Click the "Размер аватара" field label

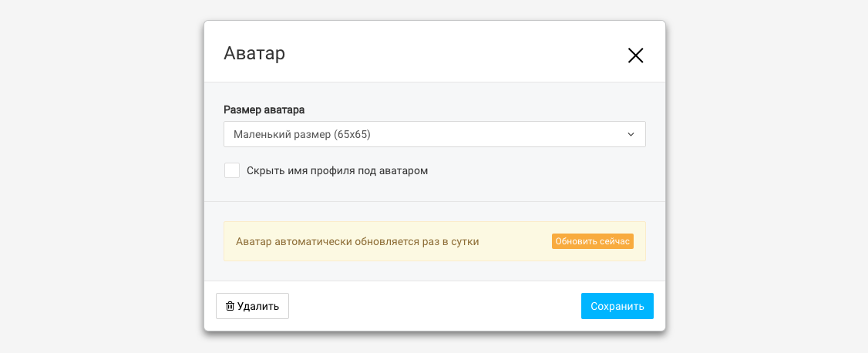pyautogui.click(x=264, y=109)
